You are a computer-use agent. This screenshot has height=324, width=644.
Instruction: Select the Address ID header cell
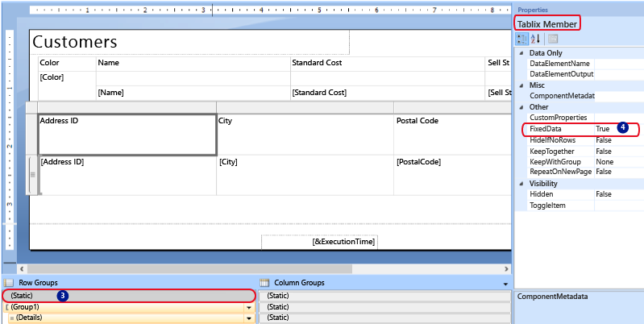coord(127,135)
